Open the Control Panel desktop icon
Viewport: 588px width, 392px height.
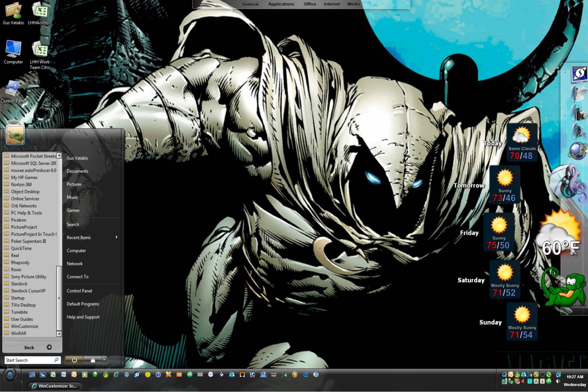tap(13, 92)
